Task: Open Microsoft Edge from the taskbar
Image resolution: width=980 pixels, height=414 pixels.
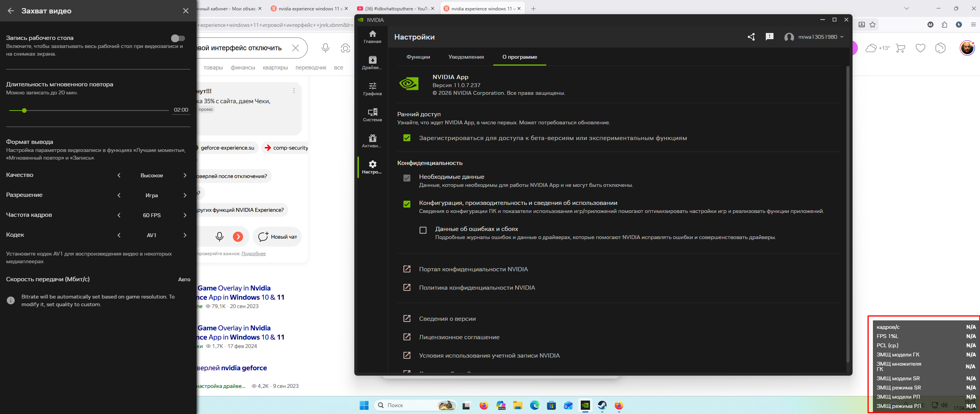Action: (534, 405)
